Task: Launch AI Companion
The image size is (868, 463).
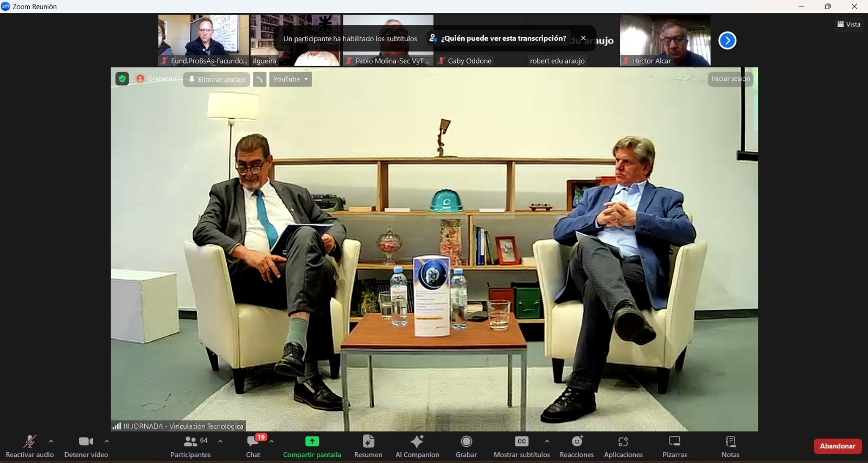Action: click(x=417, y=446)
